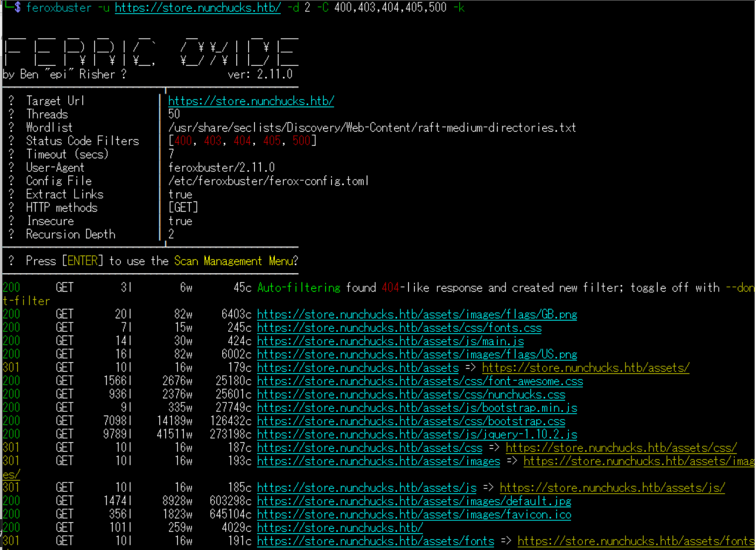Open the jquery-1.10.2.js link
The height and width of the screenshot is (550, 756).
coord(417,434)
